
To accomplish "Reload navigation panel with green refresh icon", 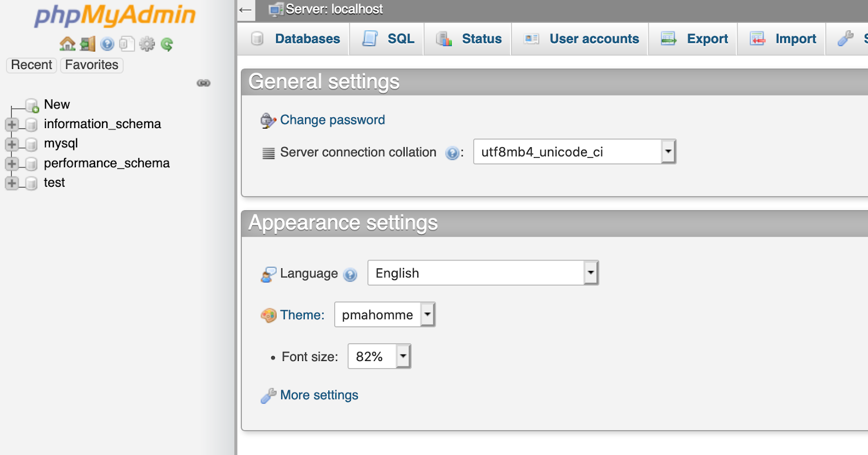I will (167, 44).
